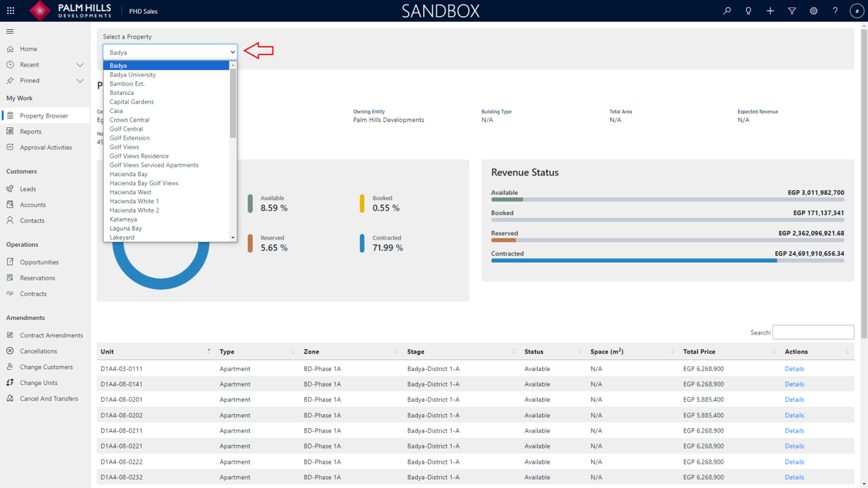Sort the table by Unit column header
This screenshot has width=868, height=488.
coord(156,352)
